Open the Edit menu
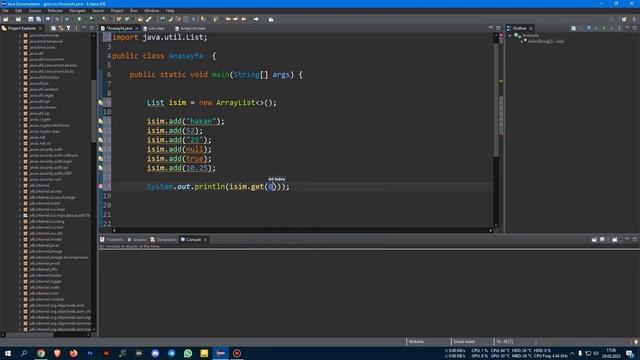 (x=18, y=11)
